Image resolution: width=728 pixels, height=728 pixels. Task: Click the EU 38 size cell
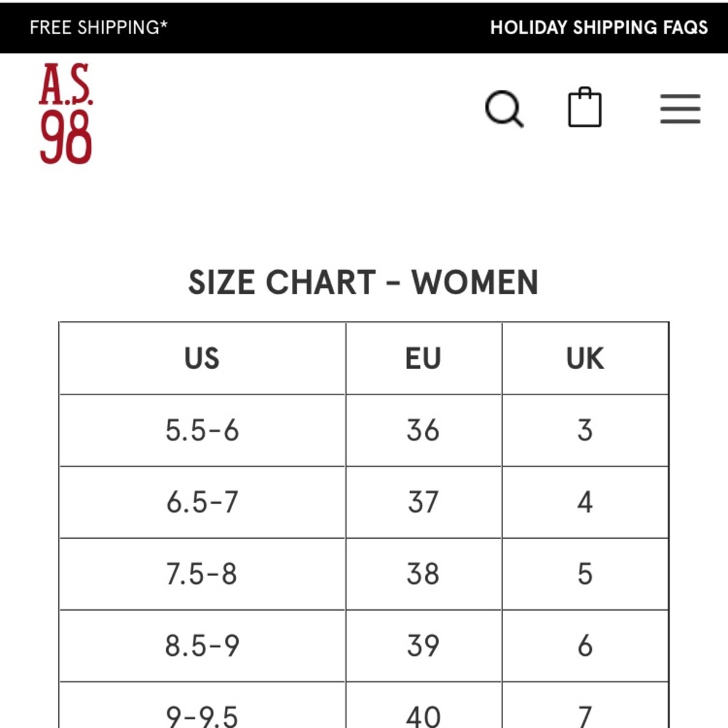(x=423, y=574)
